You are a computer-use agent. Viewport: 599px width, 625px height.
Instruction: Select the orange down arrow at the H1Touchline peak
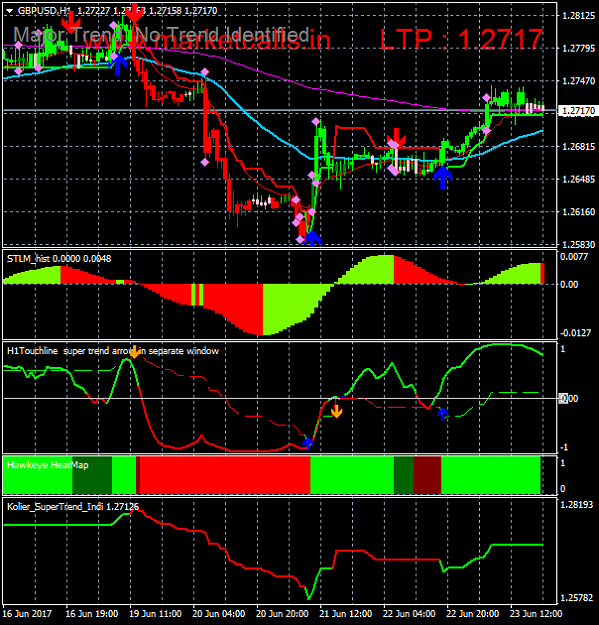click(134, 352)
